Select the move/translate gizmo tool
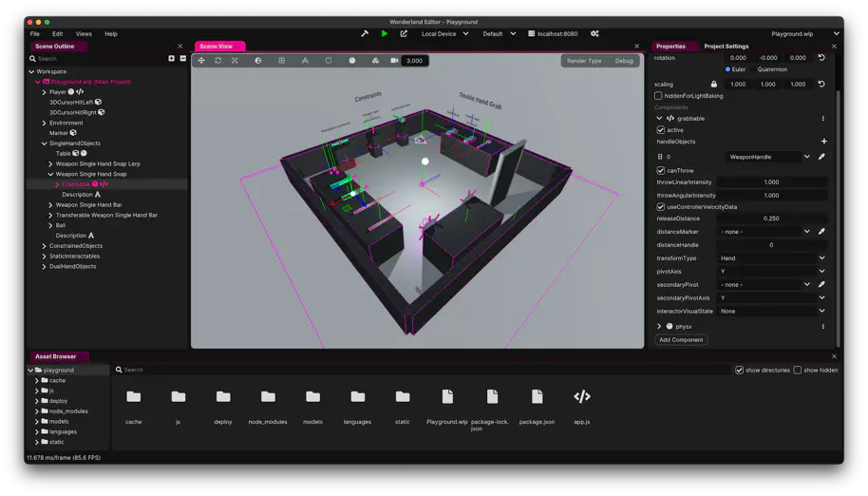 201,61
